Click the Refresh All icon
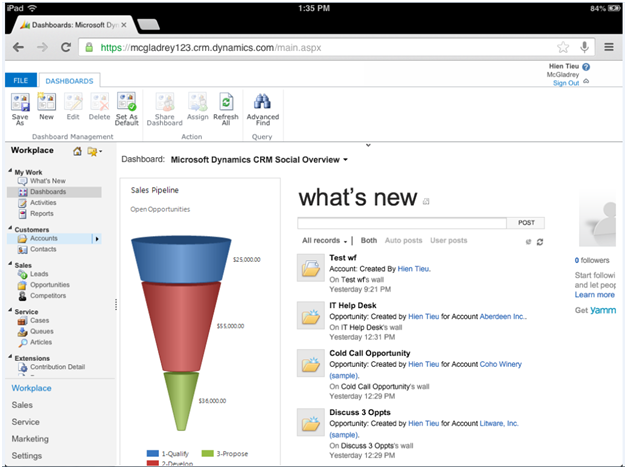The height and width of the screenshot is (469, 627). click(x=226, y=102)
